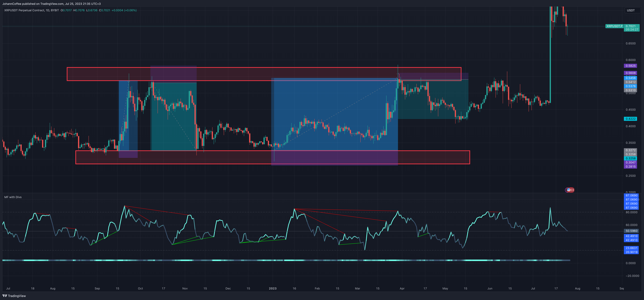Image resolution: width=644 pixels, height=300 pixels.
Task: Open the US flag economic event marker
Action: (569, 190)
